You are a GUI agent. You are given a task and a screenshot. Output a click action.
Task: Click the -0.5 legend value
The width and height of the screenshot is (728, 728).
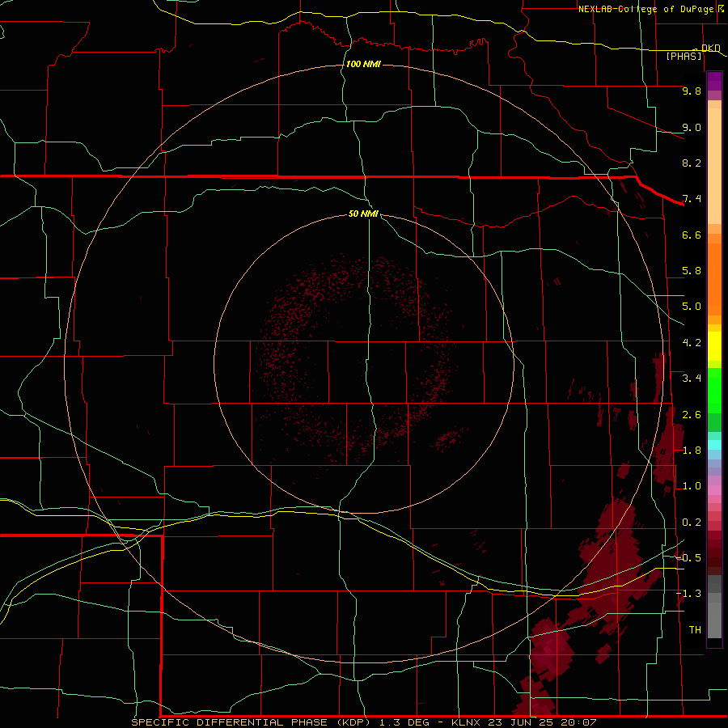tap(688, 558)
